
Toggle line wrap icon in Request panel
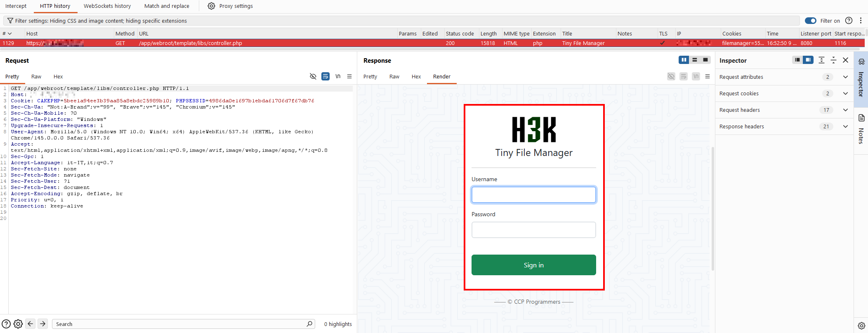coord(325,76)
